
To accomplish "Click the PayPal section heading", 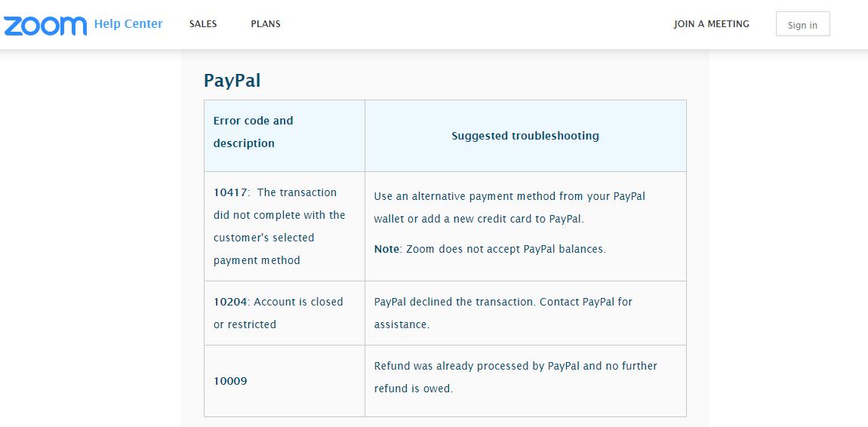I will pos(232,81).
